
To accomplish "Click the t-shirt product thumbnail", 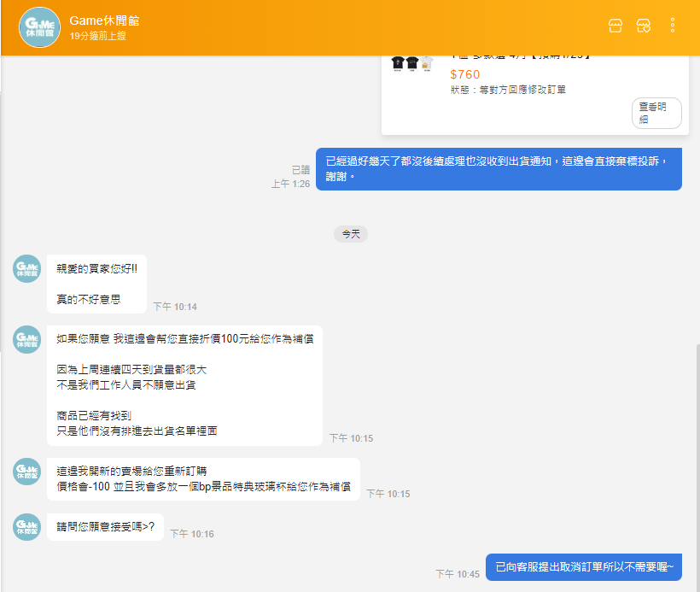I will (411, 63).
